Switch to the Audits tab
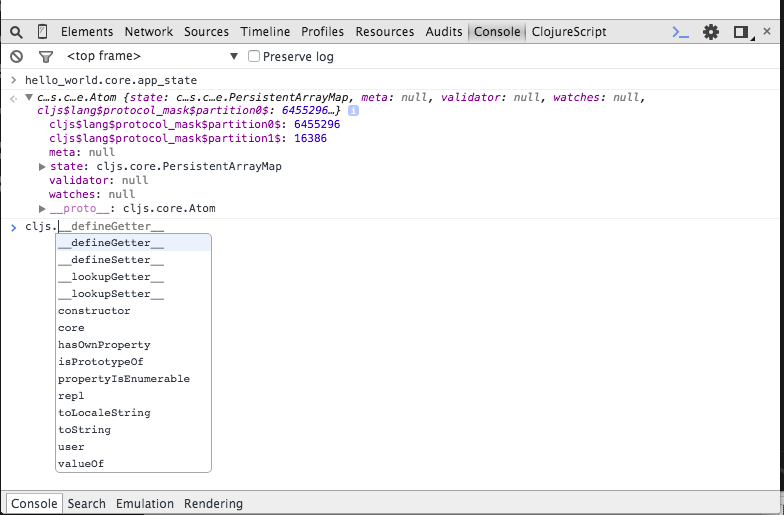Image resolution: width=784 pixels, height=515 pixels. 444,32
